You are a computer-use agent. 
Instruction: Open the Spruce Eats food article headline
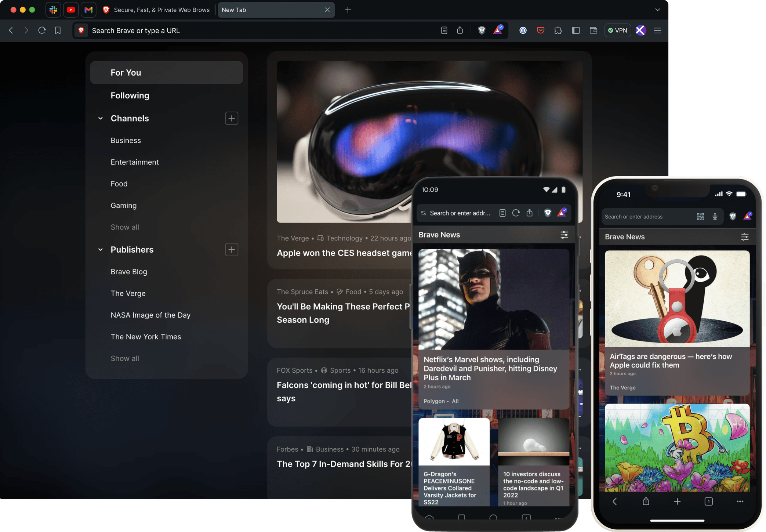coord(343,313)
